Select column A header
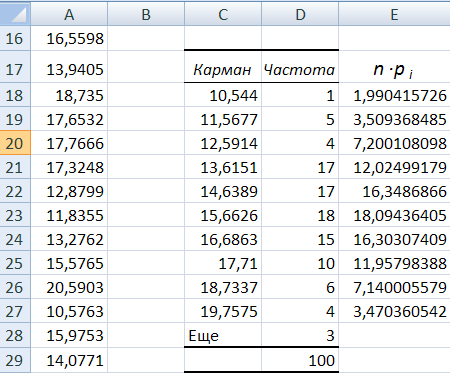 [x=69, y=13]
